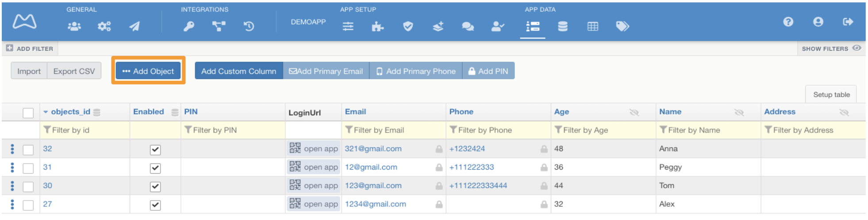Image resolution: width=868 pixels, height=220 pixels.
Task: Click the user check icon
Action: point(498,27)
